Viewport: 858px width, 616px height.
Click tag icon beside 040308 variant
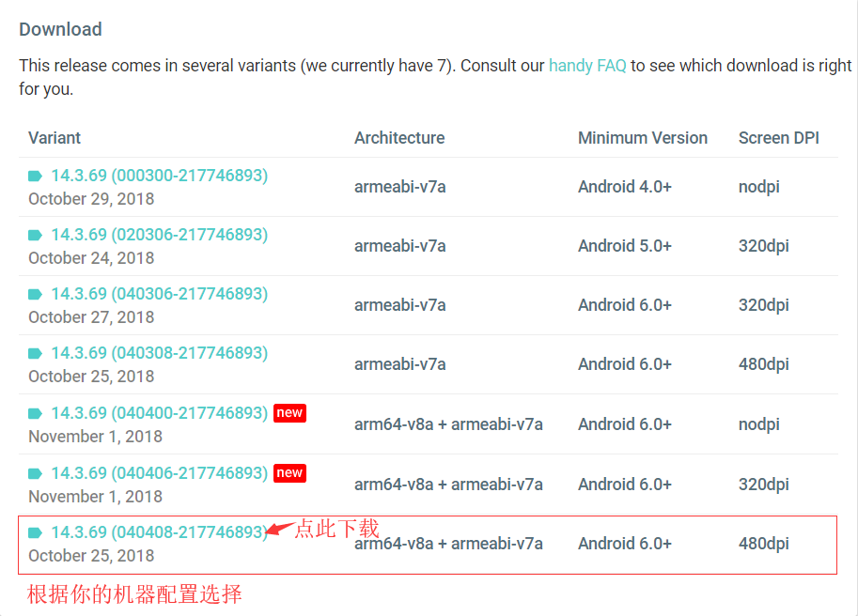click(x=36, y=353)
